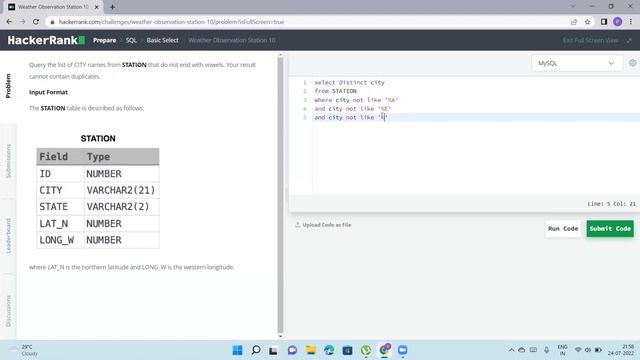Image resolution: width=640 pixels, height=360 pixels.
Task: Click the code line ending with '%E'
Action: tap(353, 109)
